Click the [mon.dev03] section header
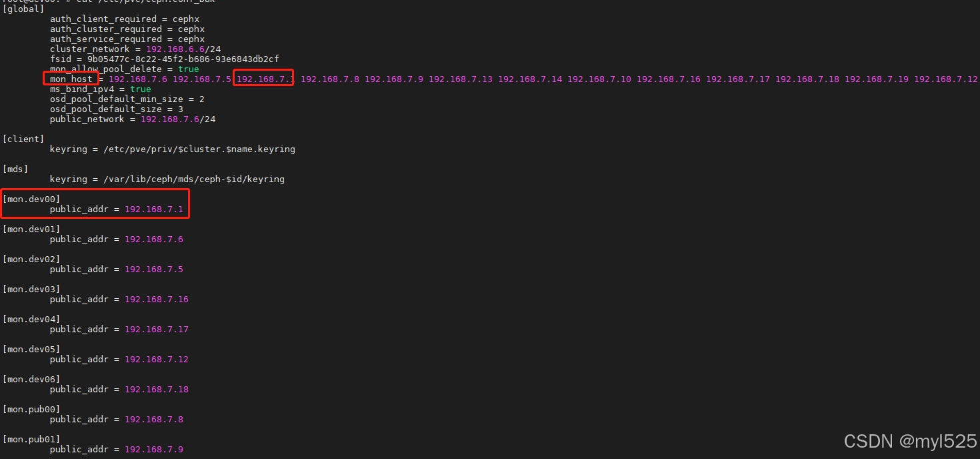Image resolution: width=980 pixels, height=459 pixels. pos(31,289)
